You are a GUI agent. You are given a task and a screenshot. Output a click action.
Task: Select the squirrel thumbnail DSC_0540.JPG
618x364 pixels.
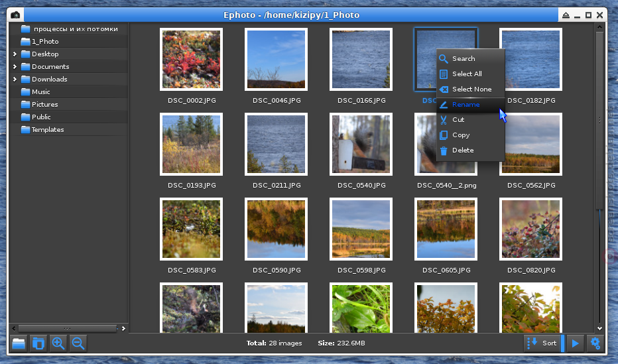click(361, 144)
